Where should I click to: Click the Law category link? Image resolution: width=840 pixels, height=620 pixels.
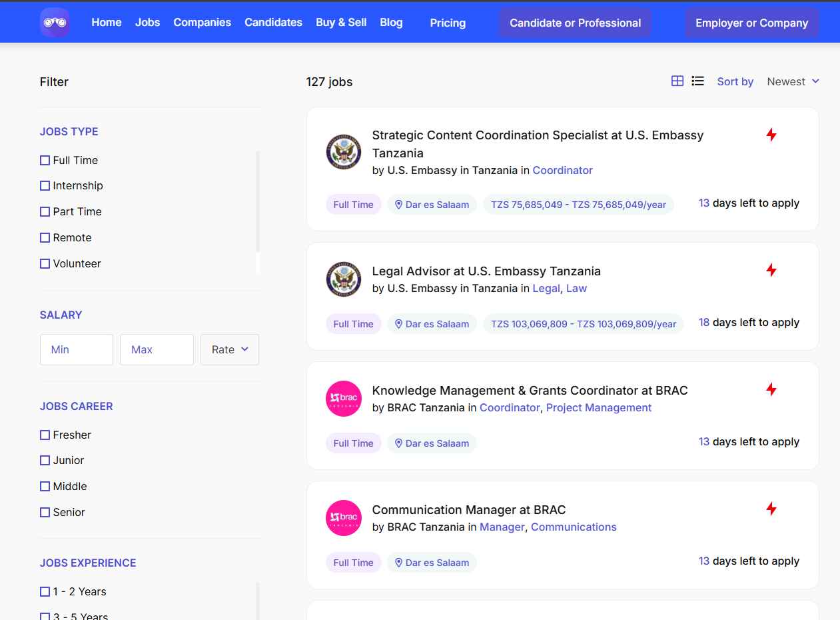577,288
